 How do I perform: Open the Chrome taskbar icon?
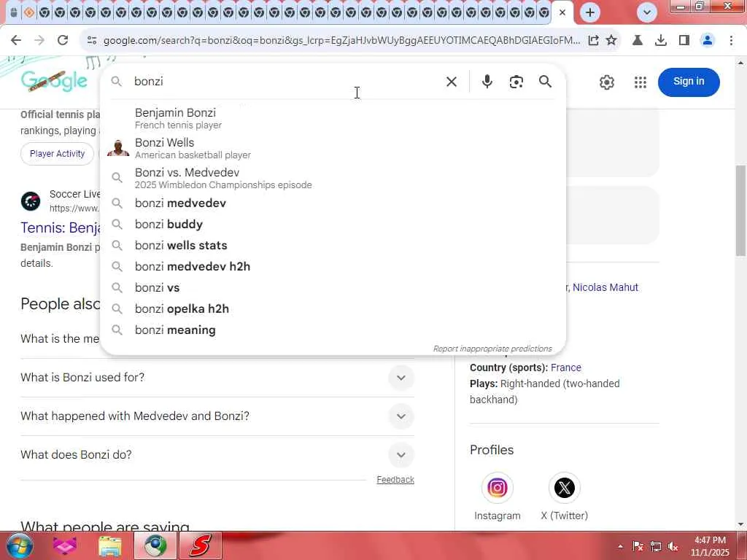pos(155,546)
